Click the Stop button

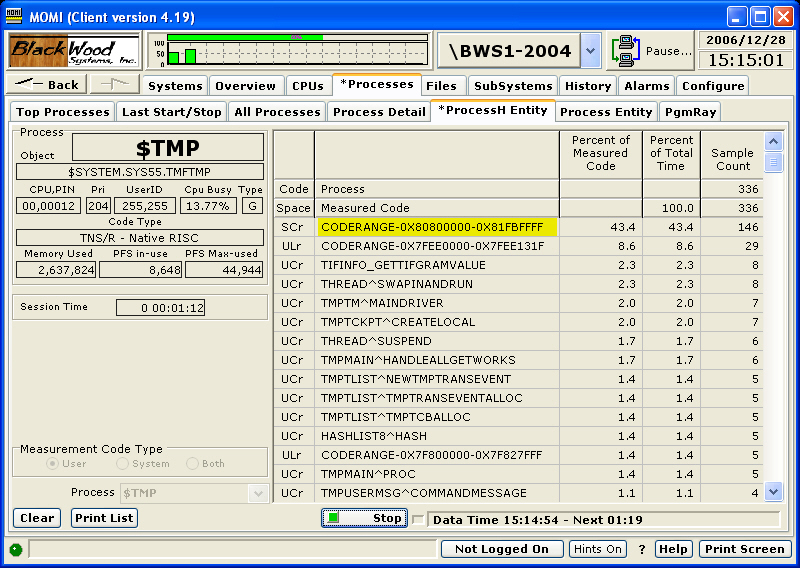[x=364, y=518]
